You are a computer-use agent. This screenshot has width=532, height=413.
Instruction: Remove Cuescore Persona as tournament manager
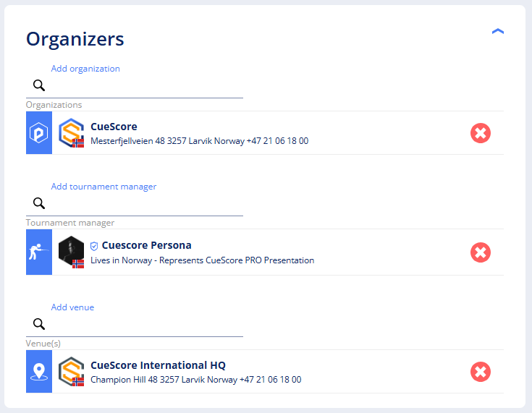tap(481, 252)
